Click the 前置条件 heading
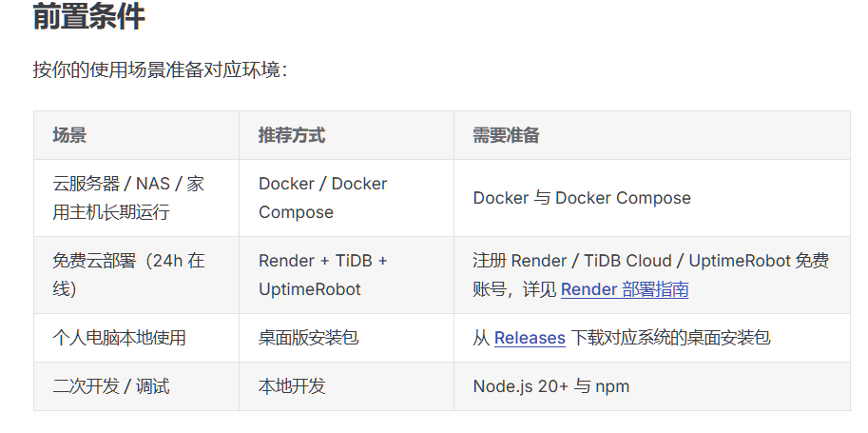This screenshot has height=433, width=868. pos(89,16)
